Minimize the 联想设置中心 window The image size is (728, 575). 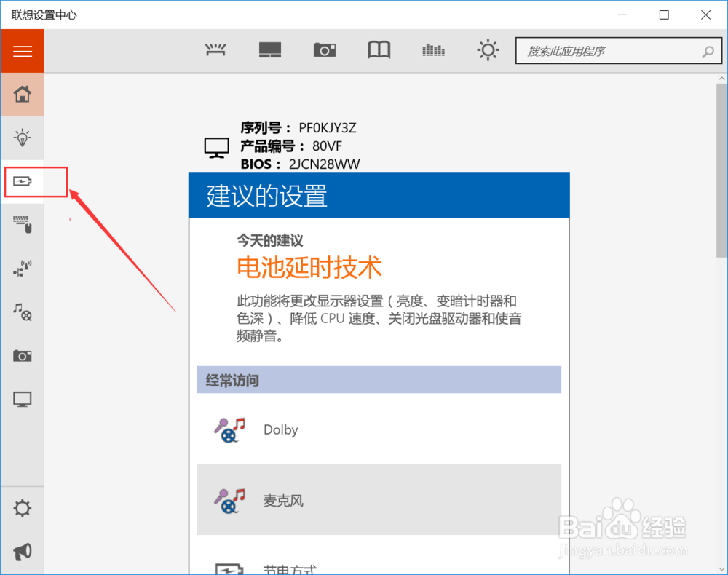click(622, 15)
